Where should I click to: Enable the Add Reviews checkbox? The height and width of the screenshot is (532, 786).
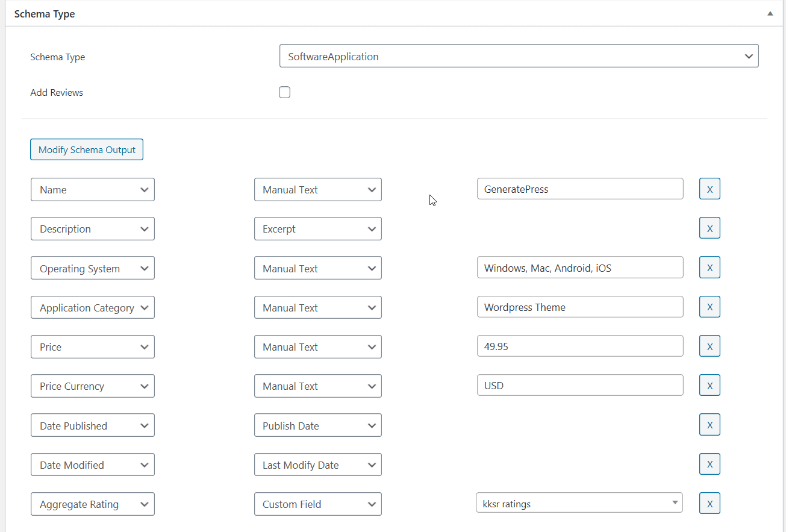[x=285, y=92]
